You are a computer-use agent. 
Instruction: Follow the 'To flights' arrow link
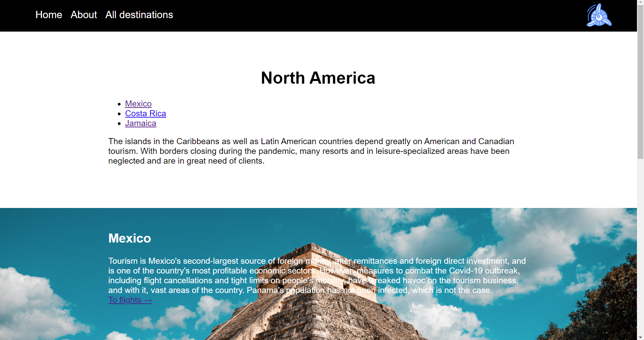130,300
